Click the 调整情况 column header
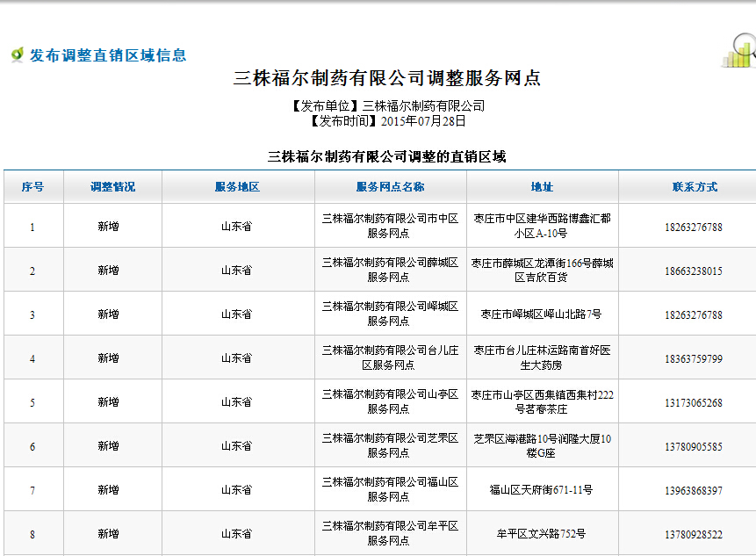Viewport: 756px width, 556px height. tap(112, 186)
